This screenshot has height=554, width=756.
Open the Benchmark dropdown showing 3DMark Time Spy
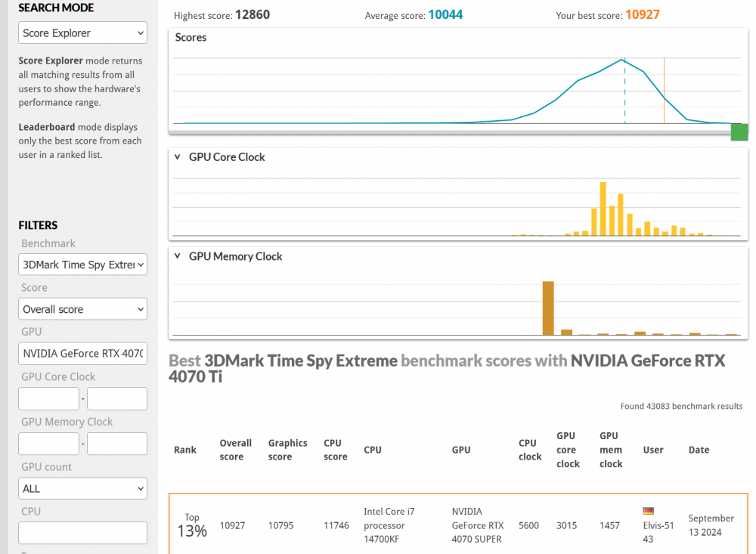[x=82, y=265]
